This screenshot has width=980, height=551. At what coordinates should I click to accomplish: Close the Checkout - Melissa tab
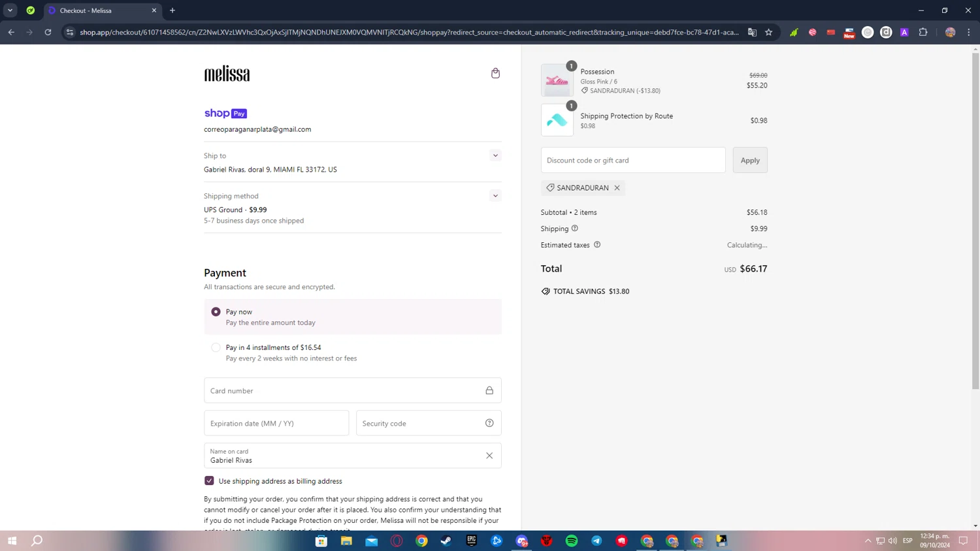coord(154,10)
